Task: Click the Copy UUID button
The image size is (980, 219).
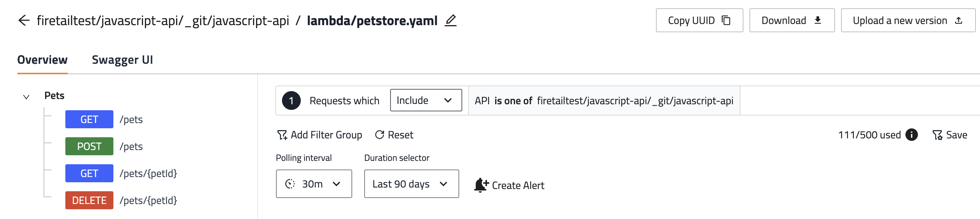Action: click(699, 21)
